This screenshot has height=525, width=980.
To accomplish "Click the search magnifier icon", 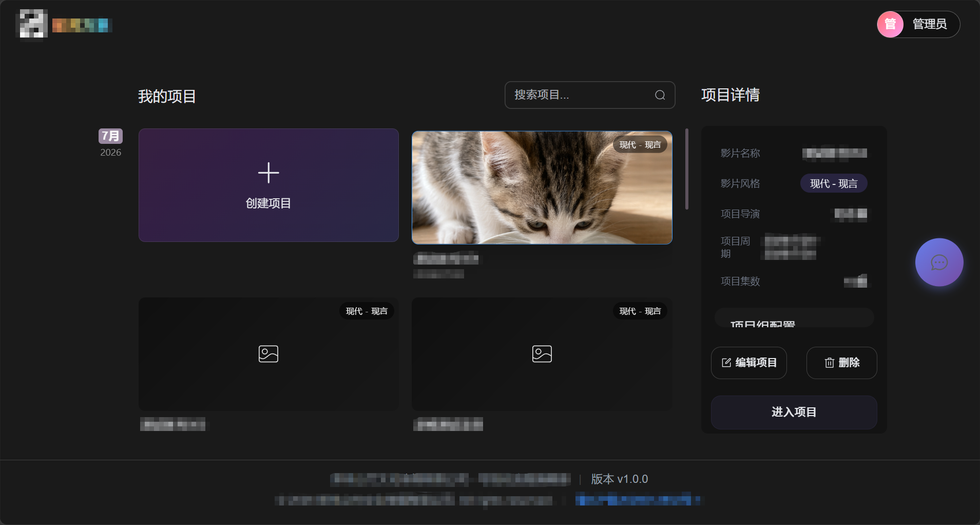I will 660,95.
